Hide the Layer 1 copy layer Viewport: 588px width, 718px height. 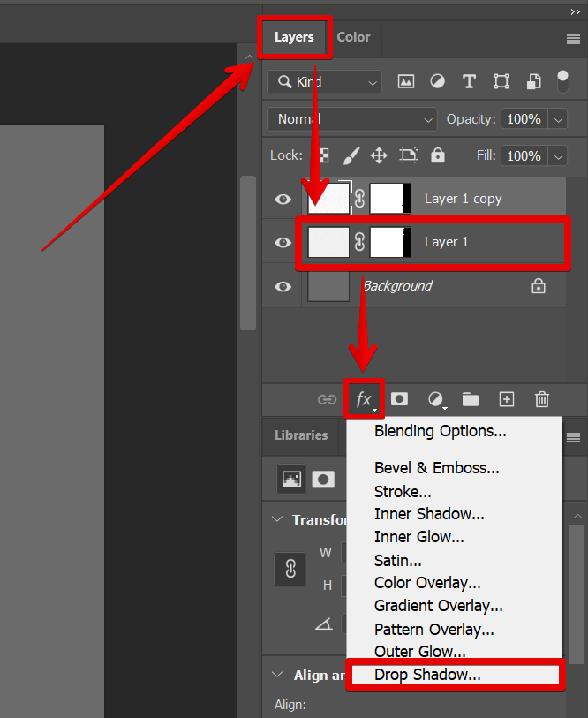tap(283, 199)
